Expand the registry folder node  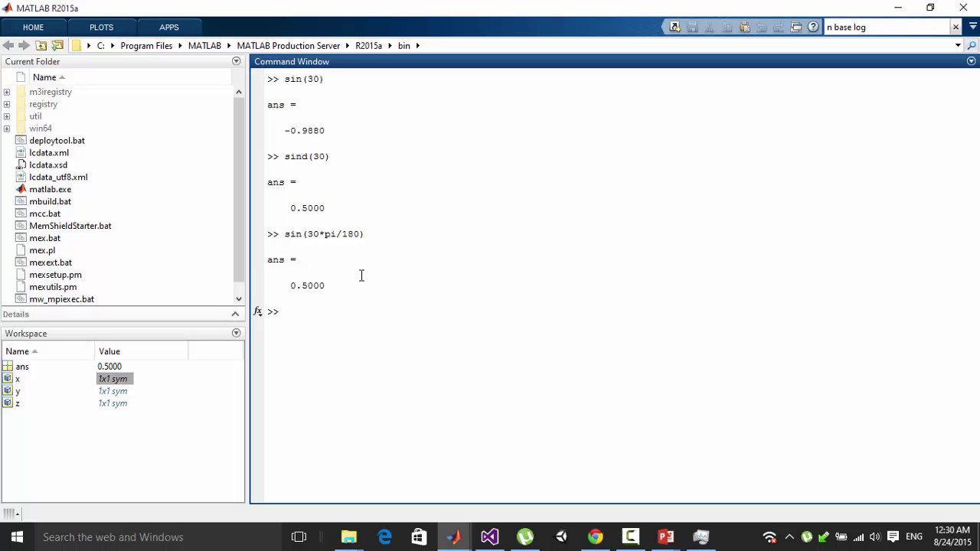(7, 104)
